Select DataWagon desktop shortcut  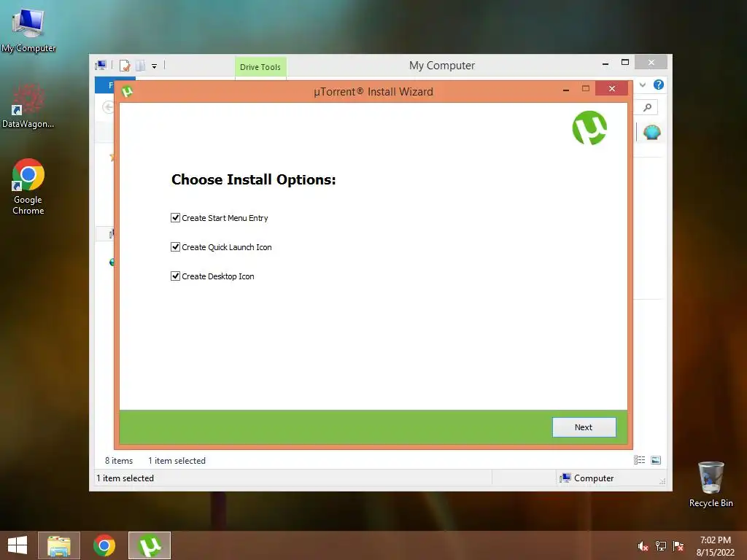tap(28, 106)
